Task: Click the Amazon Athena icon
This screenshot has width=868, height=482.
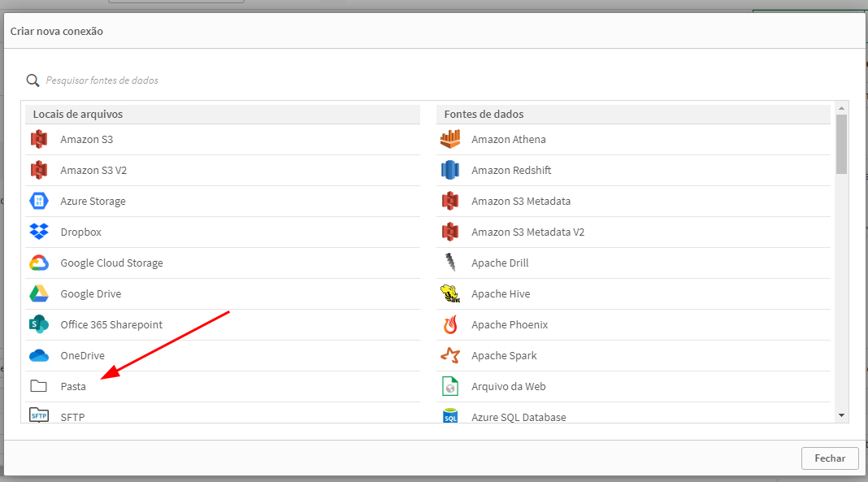Action: [x=450, y=140]
